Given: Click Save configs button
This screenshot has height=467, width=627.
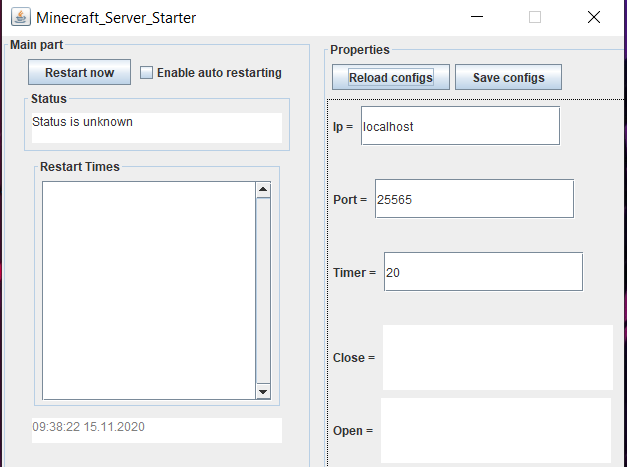Looking at the screenshot, I should [x=508, y=78].
